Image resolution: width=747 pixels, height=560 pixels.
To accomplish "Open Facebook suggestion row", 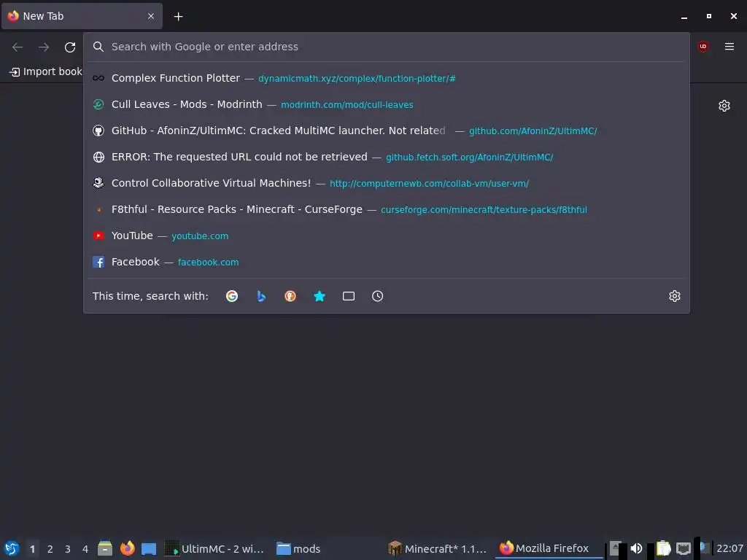I will [x=387, y=262].
